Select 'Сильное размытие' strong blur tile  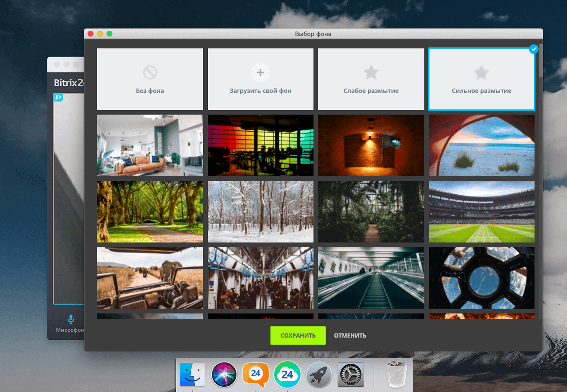coord(481,79)
